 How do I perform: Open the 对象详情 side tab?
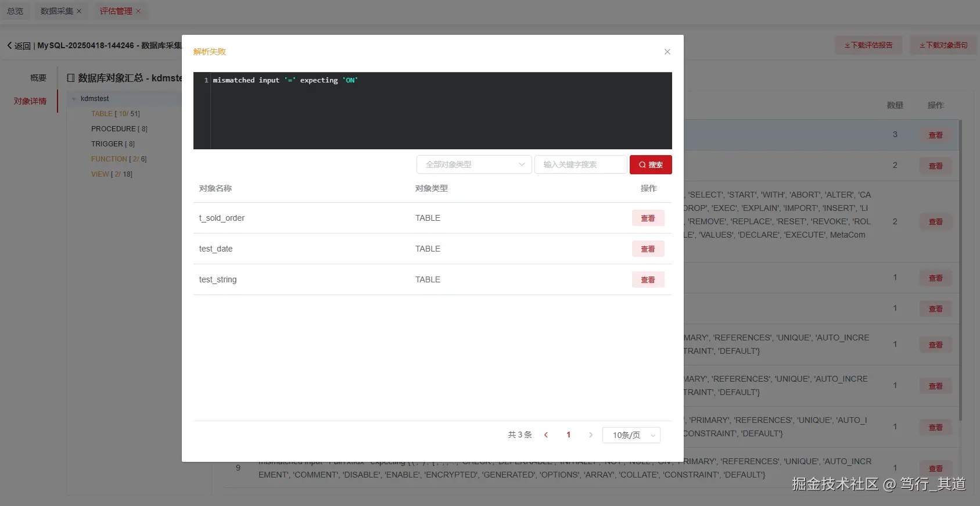point(30,101)
